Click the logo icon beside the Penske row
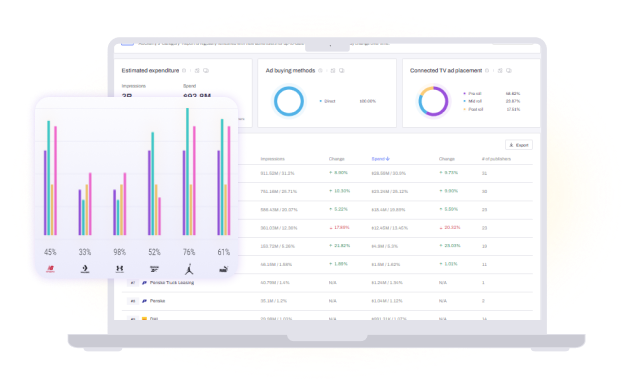This screenshot has width=632, height=387. coord(144,301)
